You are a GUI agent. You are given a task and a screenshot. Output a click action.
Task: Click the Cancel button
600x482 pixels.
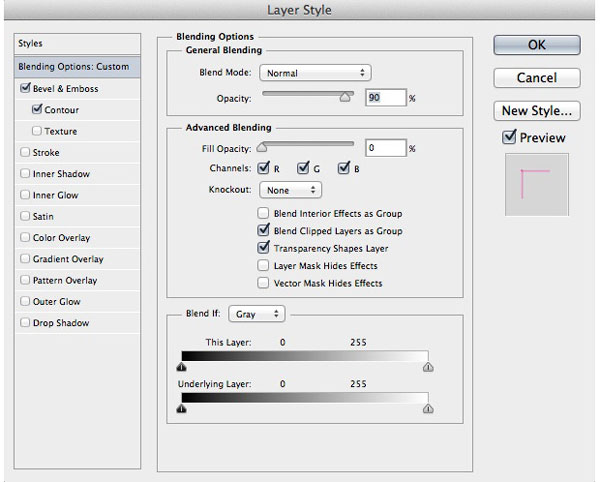[x=537, y=78]
